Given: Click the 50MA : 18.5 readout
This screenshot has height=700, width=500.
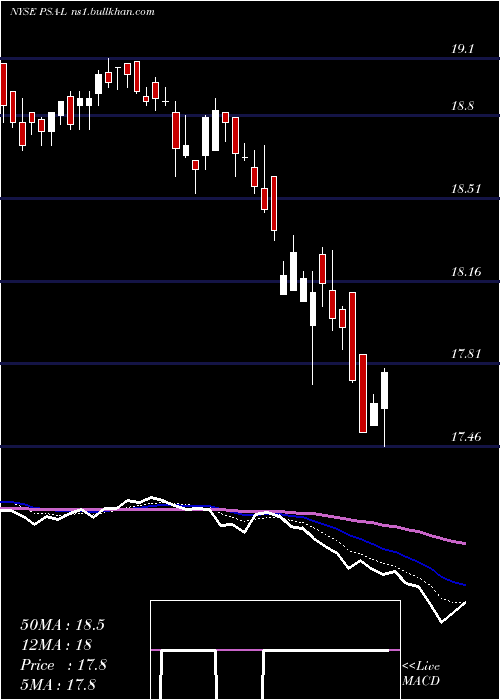Looking at the screenshot, I should coord(62,625).
